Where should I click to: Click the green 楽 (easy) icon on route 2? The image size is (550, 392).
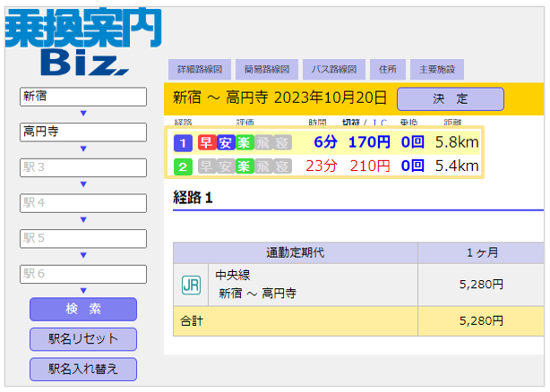pos(244,166)
